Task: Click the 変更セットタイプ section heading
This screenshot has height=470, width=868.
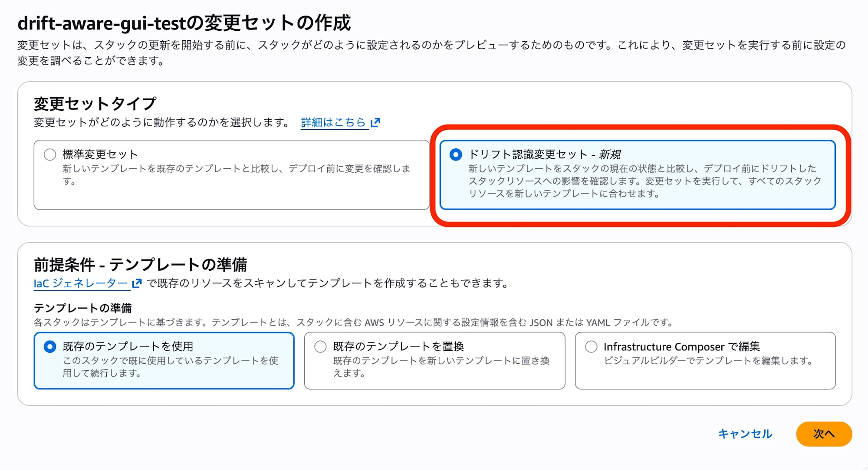Action: tap(95, 104)
